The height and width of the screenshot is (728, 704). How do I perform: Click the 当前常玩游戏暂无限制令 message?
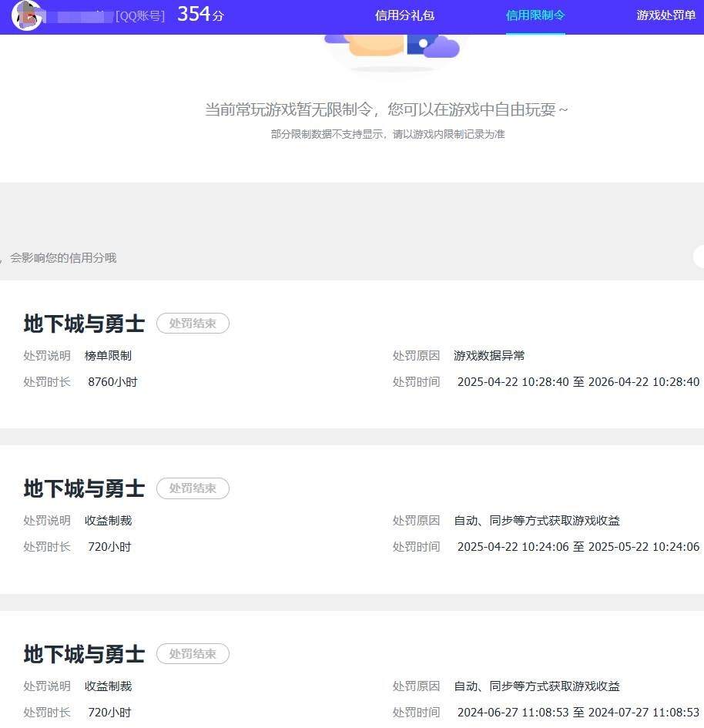[386, 109]
